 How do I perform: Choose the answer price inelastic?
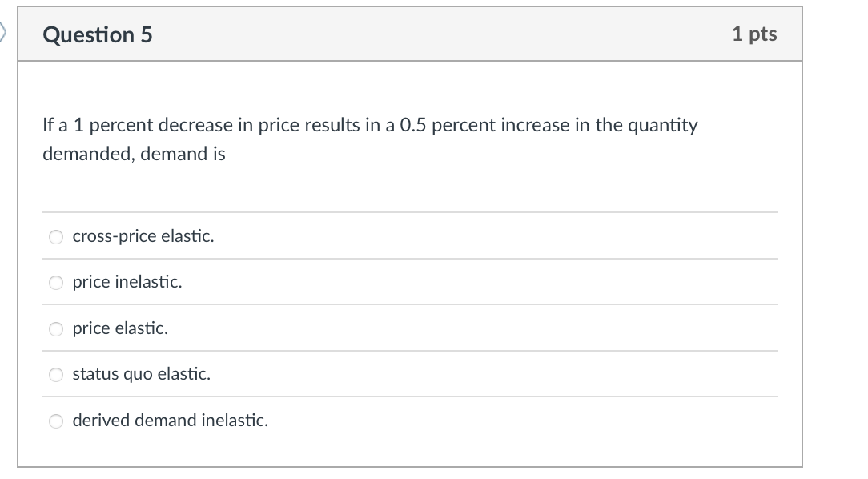(127, 282)
